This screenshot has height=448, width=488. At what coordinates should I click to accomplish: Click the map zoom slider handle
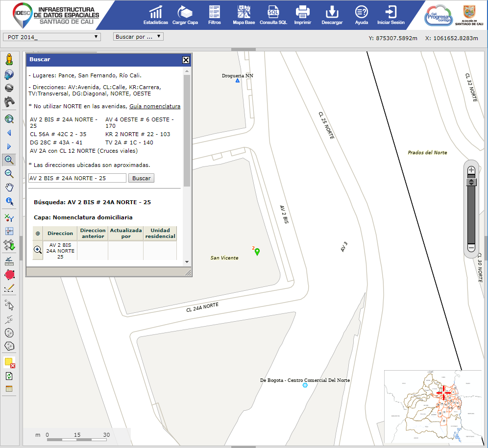[471, 182]
